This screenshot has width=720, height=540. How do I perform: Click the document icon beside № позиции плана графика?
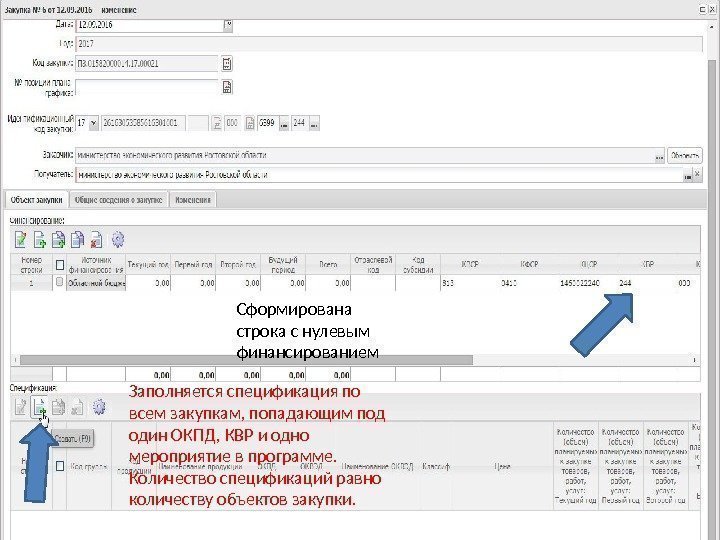coord(227,87)
